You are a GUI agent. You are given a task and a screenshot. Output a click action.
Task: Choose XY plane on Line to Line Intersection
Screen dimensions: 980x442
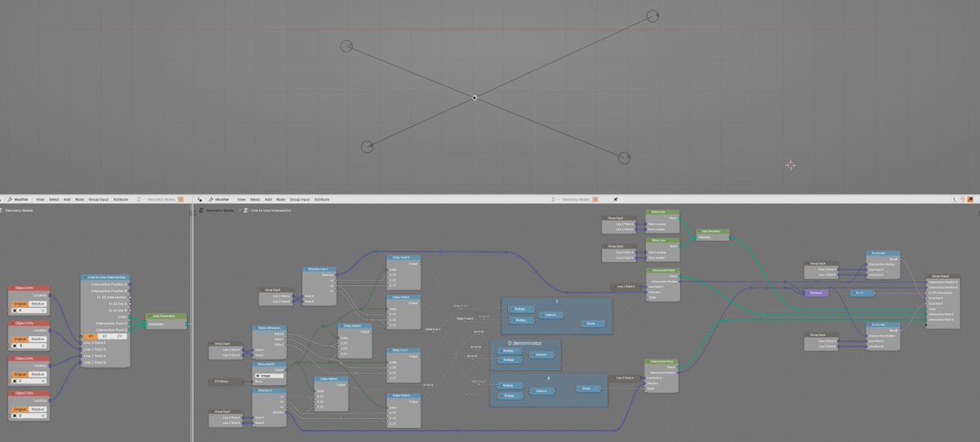click(91, 336)
